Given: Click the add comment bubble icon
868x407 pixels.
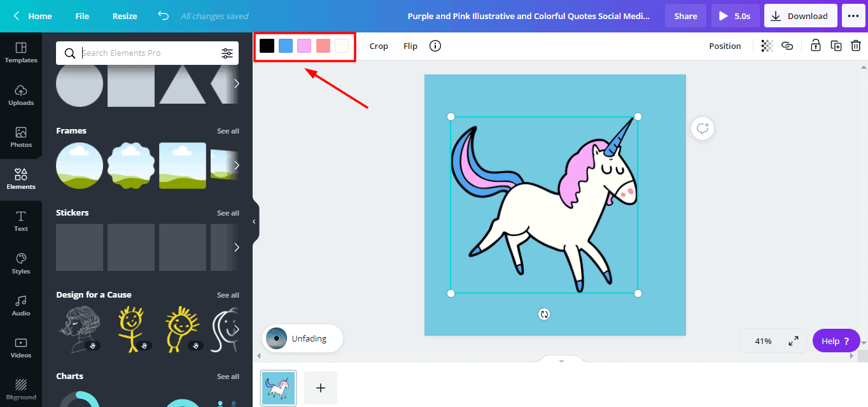Looking at the screenshot, I should click(x=703, y=128).
